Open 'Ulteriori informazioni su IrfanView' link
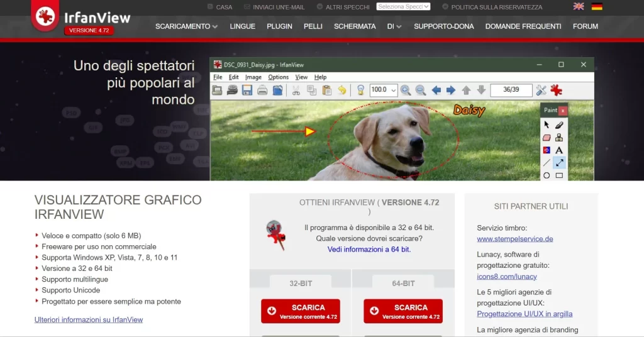Screen dimensions: 644x337 point(89,320)
